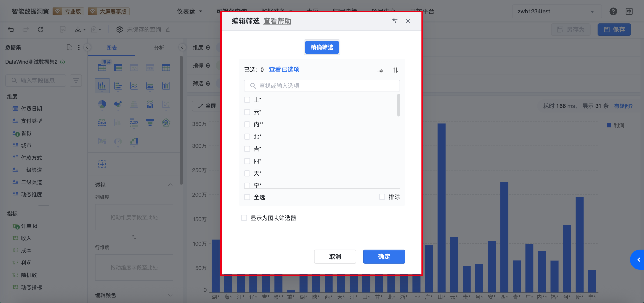Click the 确定 confirm button
The height and width of the screenshot is (303, 644).
384,256
